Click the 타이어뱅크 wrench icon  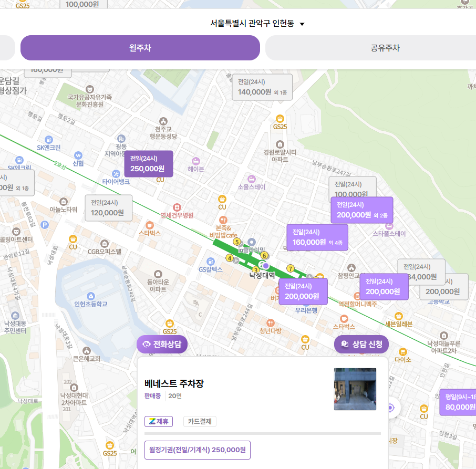point(116,174)
